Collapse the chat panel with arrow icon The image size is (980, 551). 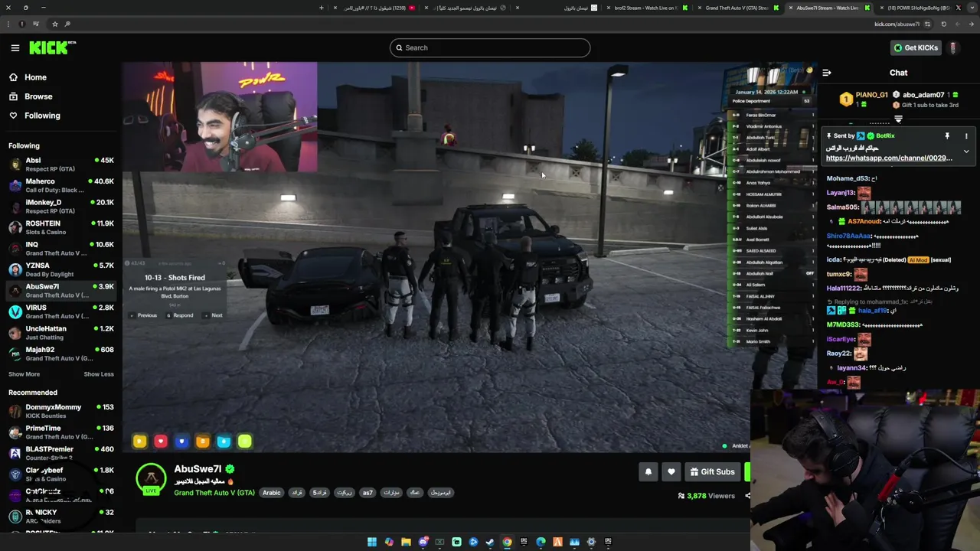(827, 73)
